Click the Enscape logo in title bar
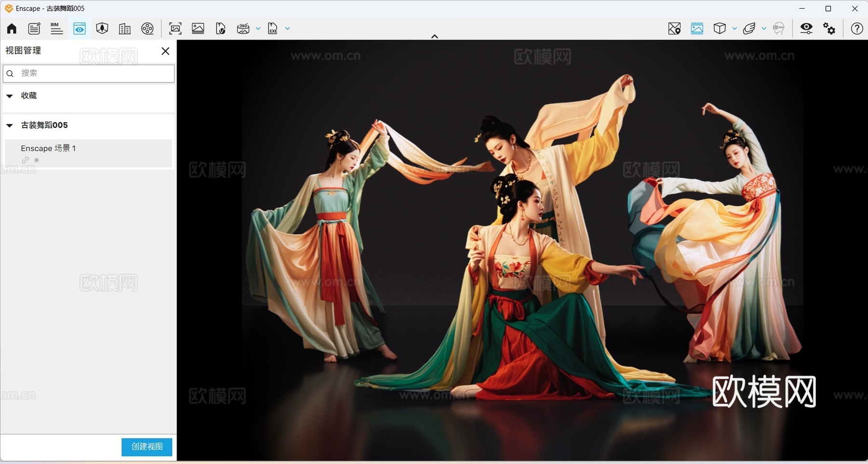 click(9, 8)
